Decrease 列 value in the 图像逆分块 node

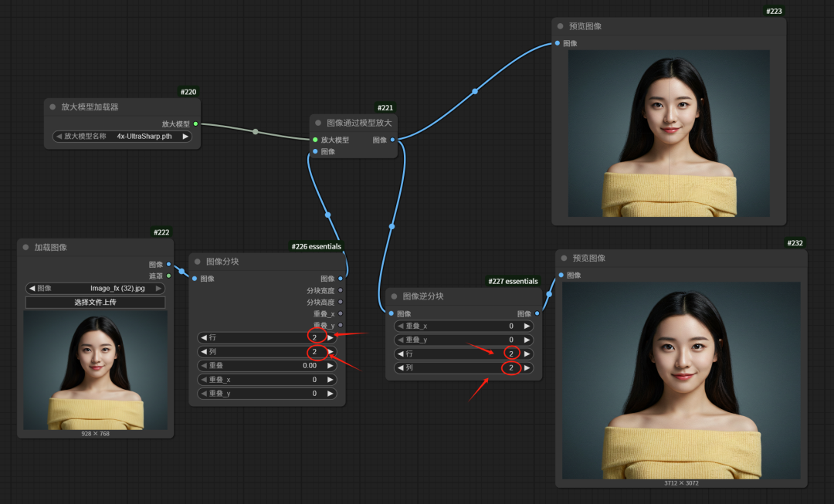pyautogui.click(x=400, y=368)
